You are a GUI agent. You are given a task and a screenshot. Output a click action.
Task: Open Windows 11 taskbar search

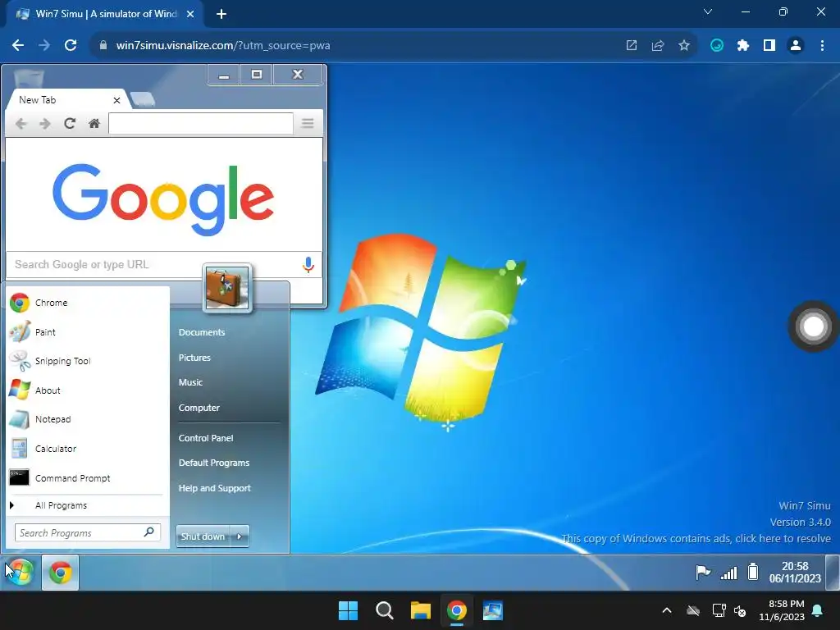385,610
